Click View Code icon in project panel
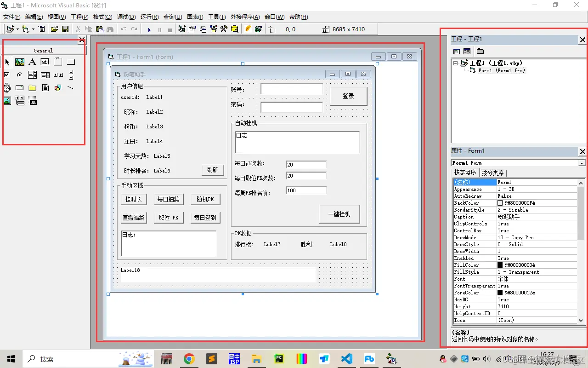Viewport: 588px width, 368px height. click(457, 51)
